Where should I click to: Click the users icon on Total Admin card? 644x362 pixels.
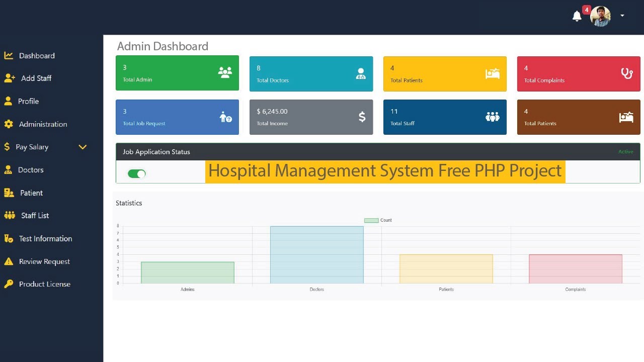[x=225, y=72]
